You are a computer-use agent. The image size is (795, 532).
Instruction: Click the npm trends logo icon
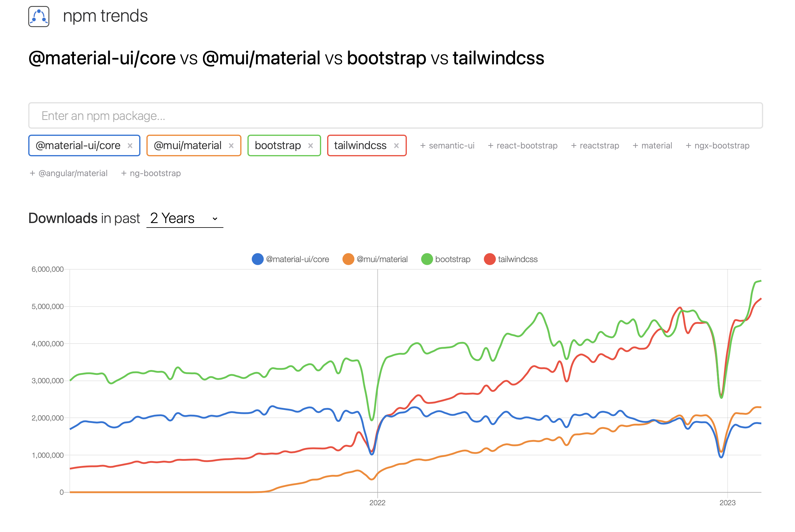click(39, 16)
